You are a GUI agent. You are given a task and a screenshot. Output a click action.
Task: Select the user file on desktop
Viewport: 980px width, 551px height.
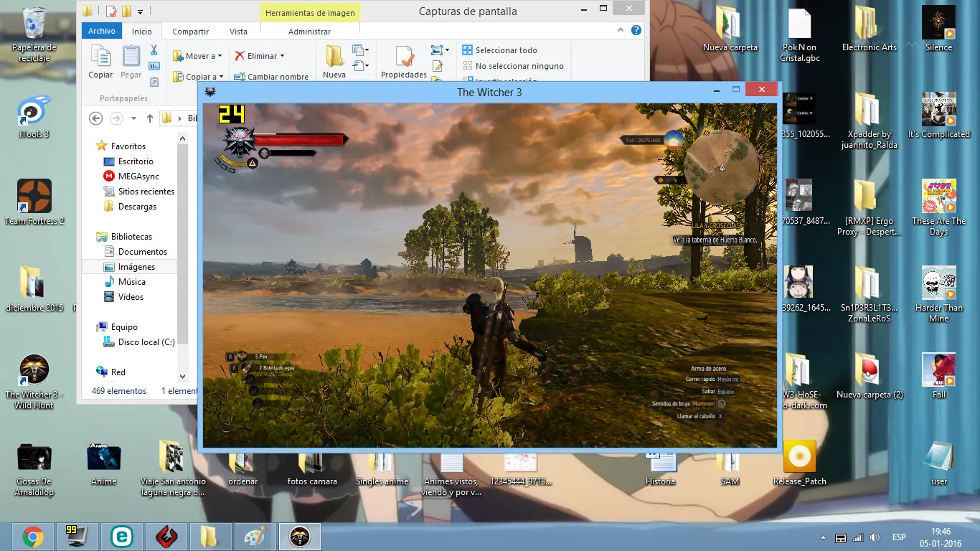coord(938,463)
